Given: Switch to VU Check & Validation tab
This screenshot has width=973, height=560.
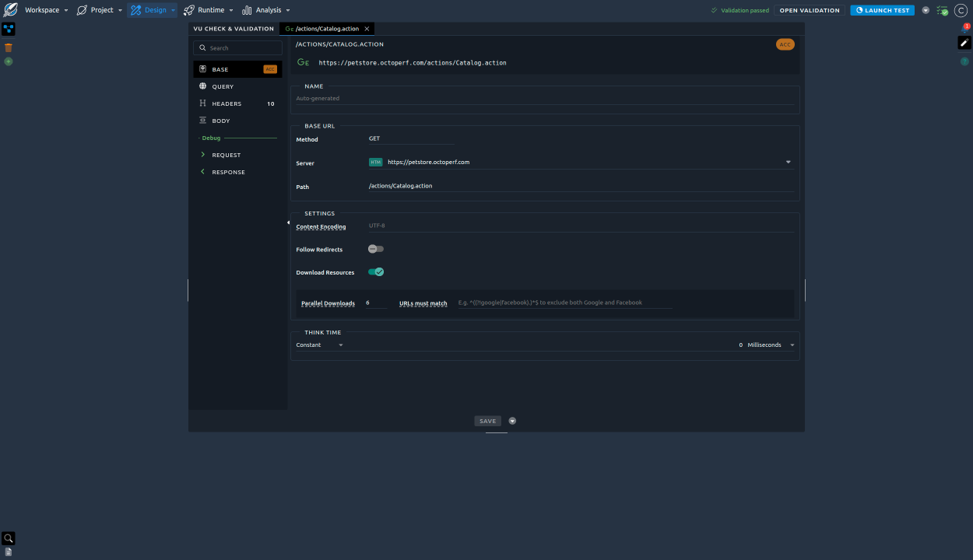Looking at the screenshot, I should (234, 29).
